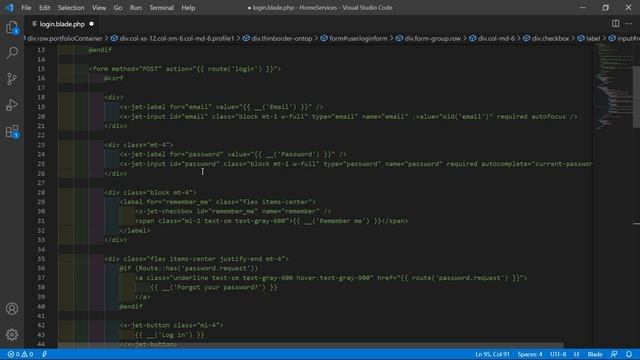This screenshot has width=640, height=360.
Task: Open the Terminal menu
Action: tap(161, 8)
